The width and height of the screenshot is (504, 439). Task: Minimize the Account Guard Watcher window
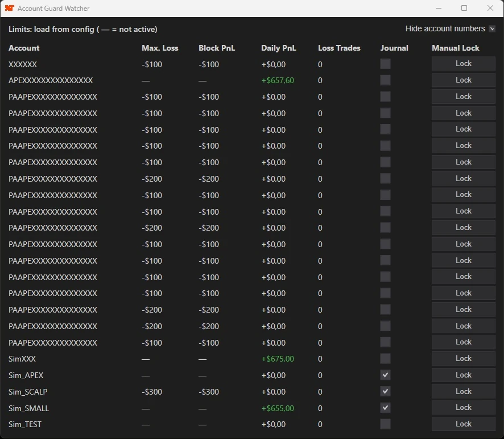click(x=439, y=9)
